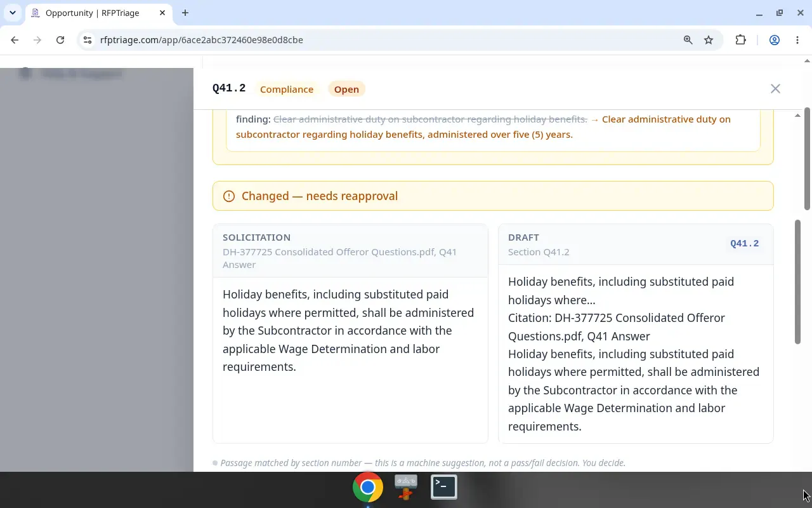Bookmark this page with the star icon
The image size is (812, 508).
(709, 40)
